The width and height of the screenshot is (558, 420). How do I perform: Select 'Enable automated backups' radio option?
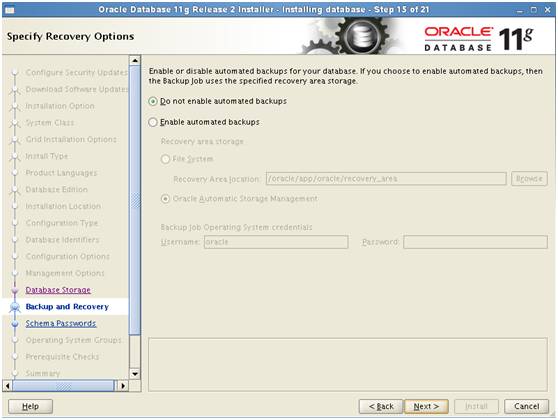coord(153,122)
